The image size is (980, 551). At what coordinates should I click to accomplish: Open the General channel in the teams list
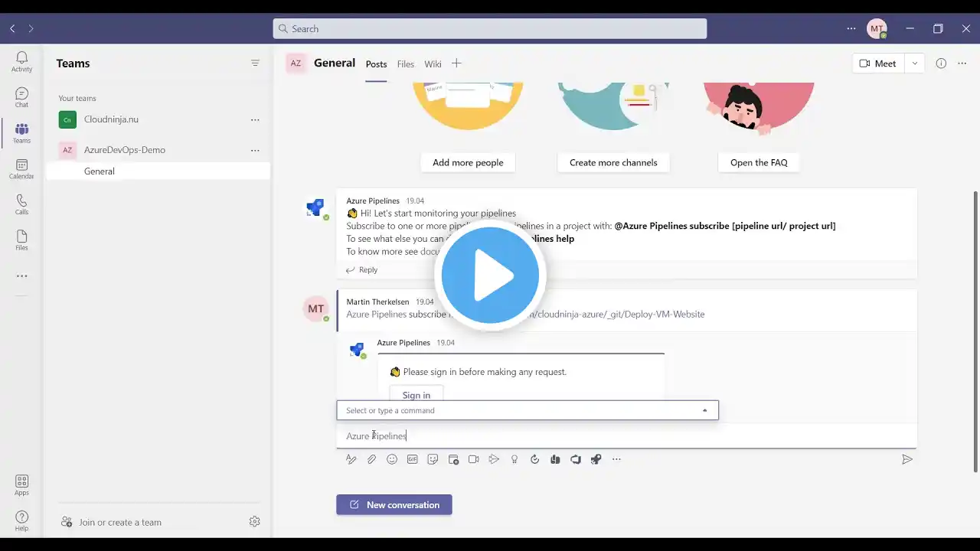click(x=158, y=171)
